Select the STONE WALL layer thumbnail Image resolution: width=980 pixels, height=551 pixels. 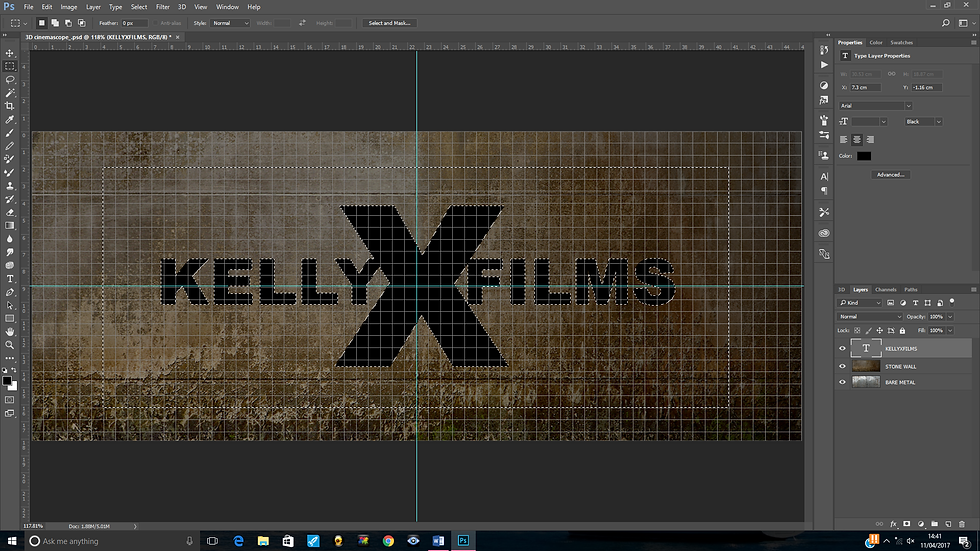pos(866,366)
